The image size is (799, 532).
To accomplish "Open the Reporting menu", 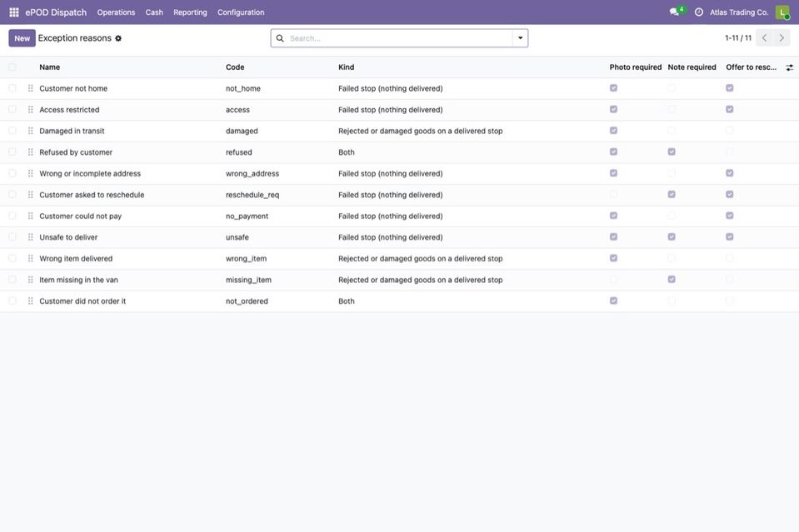I will 190,12.
